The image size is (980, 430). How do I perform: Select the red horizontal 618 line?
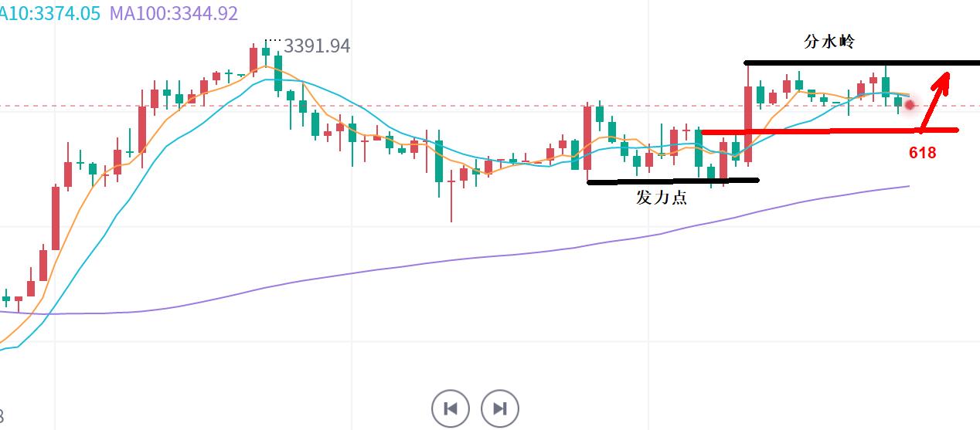click(x=827, y=131)
